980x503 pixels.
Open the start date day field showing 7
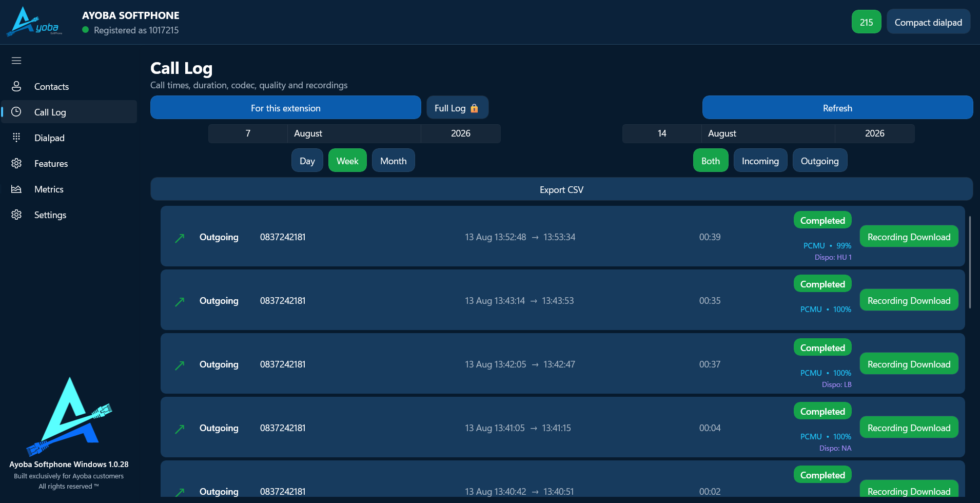pyautogui.click(x=248, y=133)
